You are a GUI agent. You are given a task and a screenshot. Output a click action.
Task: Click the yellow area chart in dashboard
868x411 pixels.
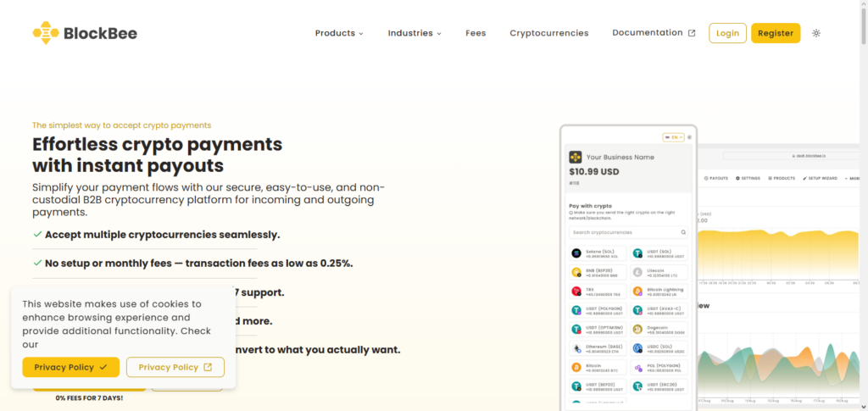pos(778,254)
